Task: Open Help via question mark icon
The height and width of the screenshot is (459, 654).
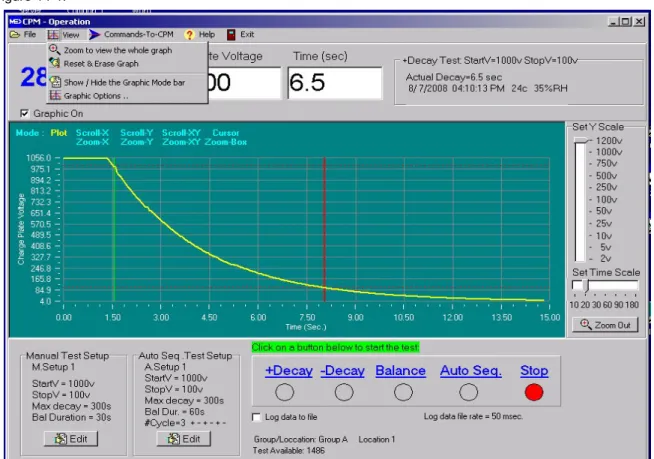Action: click(190, 35)
